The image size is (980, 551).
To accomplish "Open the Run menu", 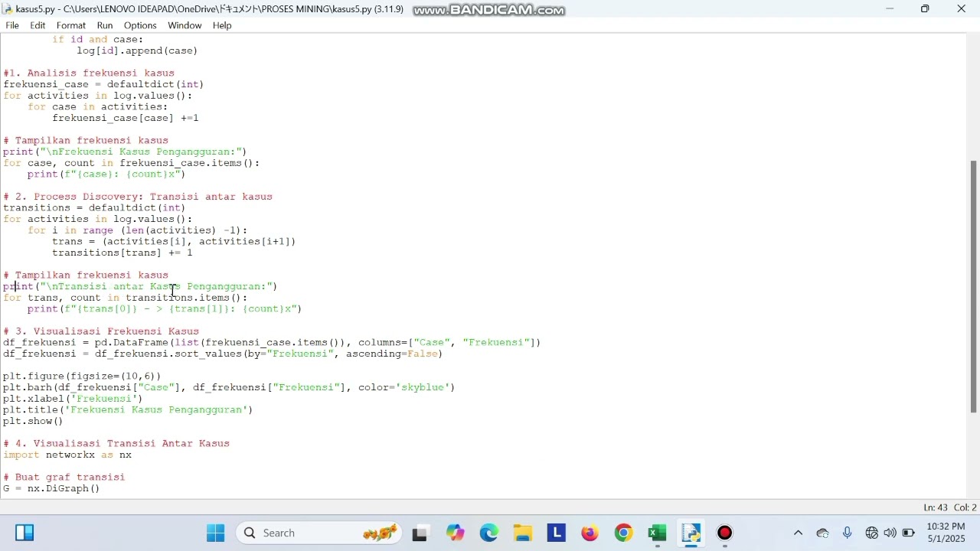I will tap(105, 25).
